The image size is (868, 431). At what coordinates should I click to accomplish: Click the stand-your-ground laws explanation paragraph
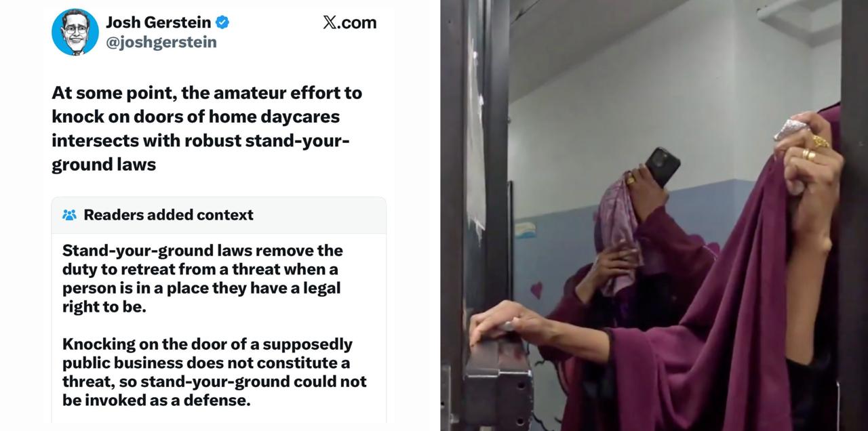tap(203, 279)
